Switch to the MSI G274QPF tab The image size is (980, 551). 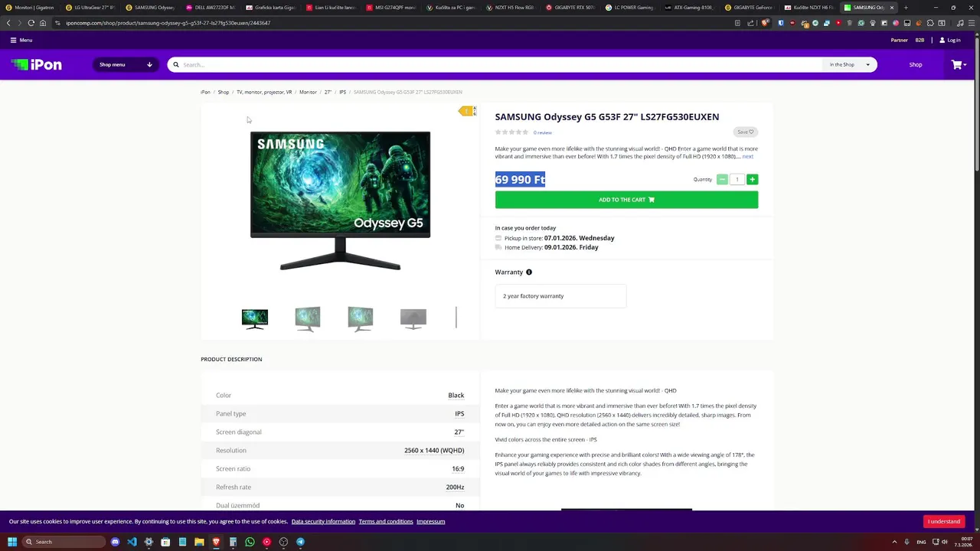click(392, 8)
